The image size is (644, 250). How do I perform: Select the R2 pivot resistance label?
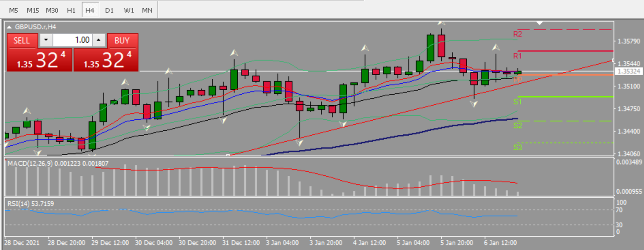[x=518, y=34]
